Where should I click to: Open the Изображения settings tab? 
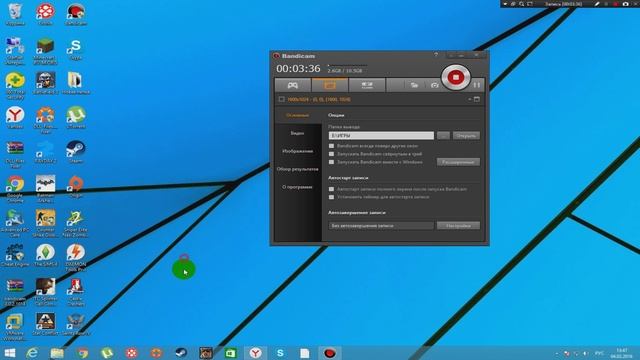click(x=298, y=151)
